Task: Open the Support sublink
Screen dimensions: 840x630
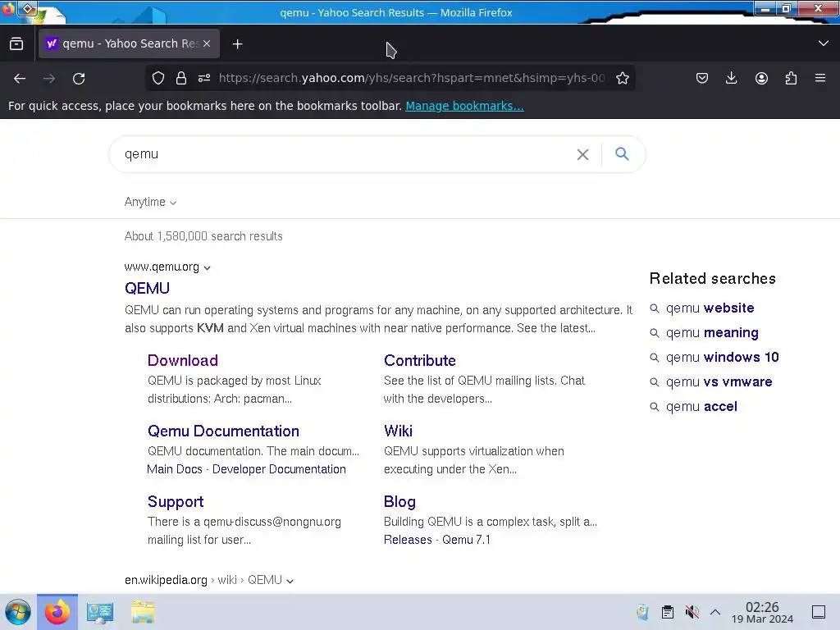Action: (176, 502)
